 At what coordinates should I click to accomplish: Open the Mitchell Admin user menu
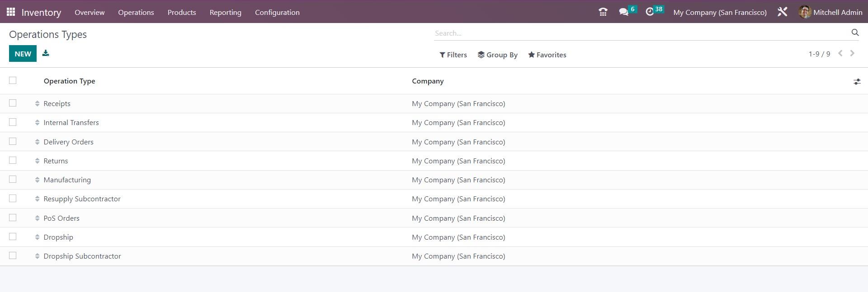pyautogui.click(x=830, y=12)
